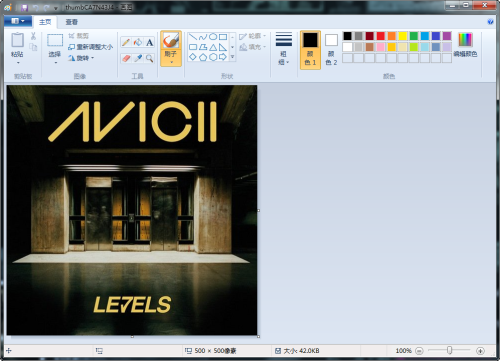Image resolution: width=500 pixels, height=361 pixels.
Task: Select the Magnifier tool
Action: pyautogui.click(x=149, y=58)
